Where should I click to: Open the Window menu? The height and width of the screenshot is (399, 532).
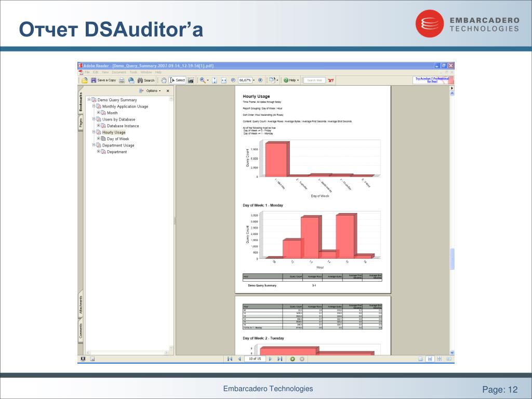pos(146,72)
